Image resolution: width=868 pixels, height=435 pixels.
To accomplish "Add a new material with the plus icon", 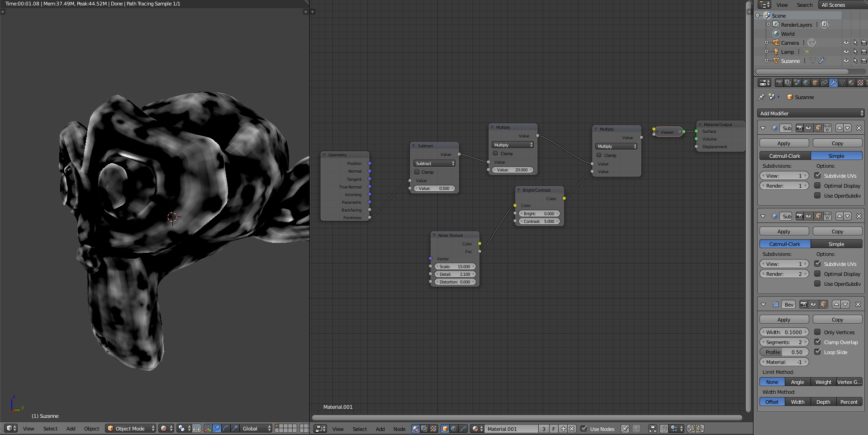I will point(564,429).
